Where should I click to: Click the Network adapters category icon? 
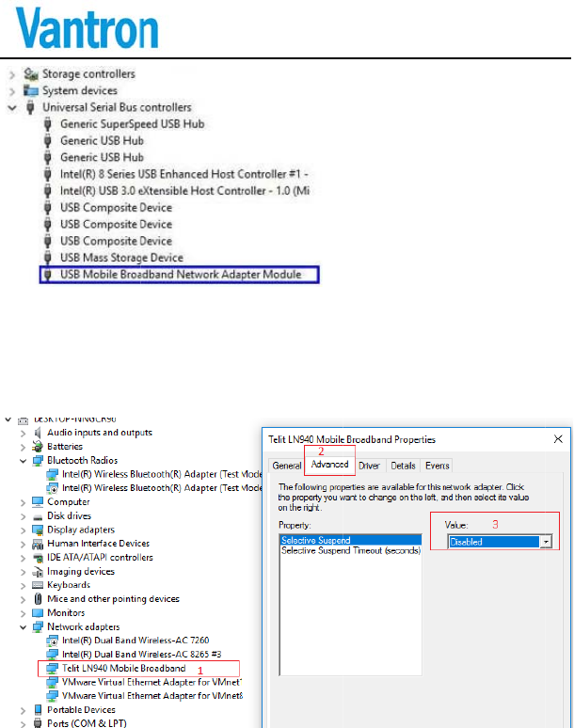(38, 626)
